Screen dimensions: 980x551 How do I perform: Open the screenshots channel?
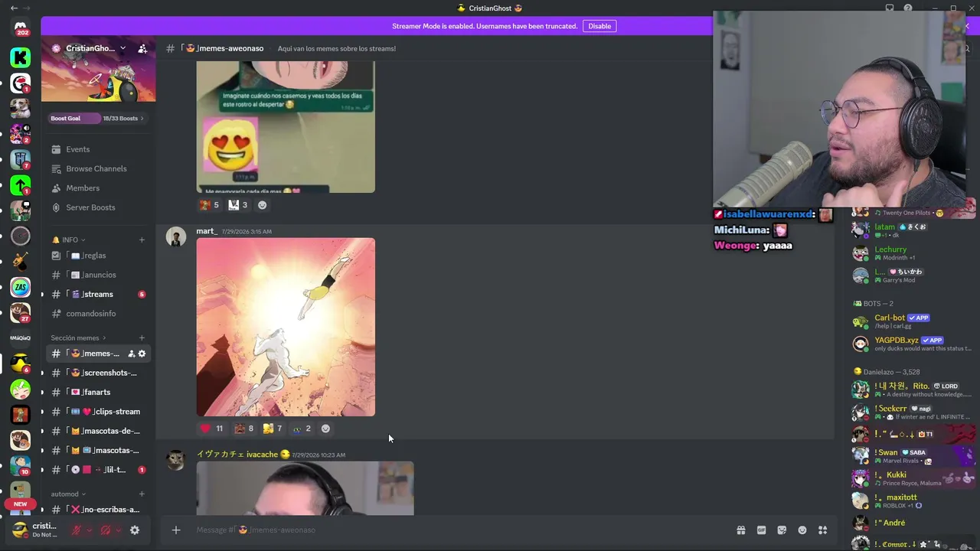[98, 373]
